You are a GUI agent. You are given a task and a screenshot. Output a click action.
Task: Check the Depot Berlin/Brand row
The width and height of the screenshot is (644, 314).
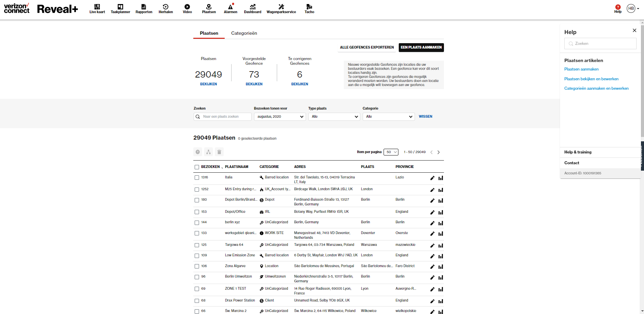coord(197,200)
